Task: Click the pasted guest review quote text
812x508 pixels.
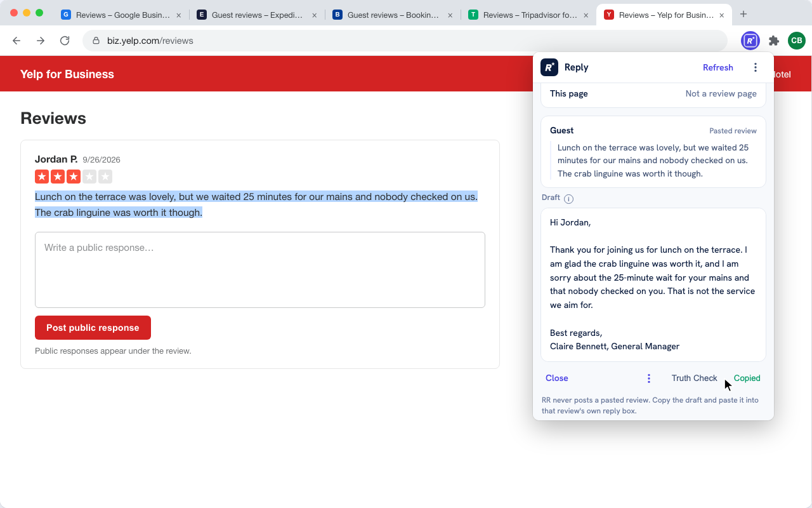Action: 653,161
